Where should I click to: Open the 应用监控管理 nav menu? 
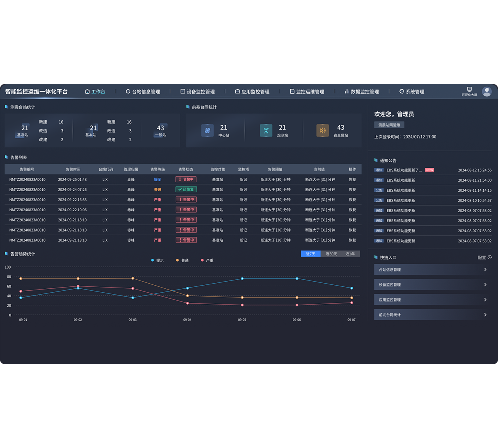click(x=252, y=92)
